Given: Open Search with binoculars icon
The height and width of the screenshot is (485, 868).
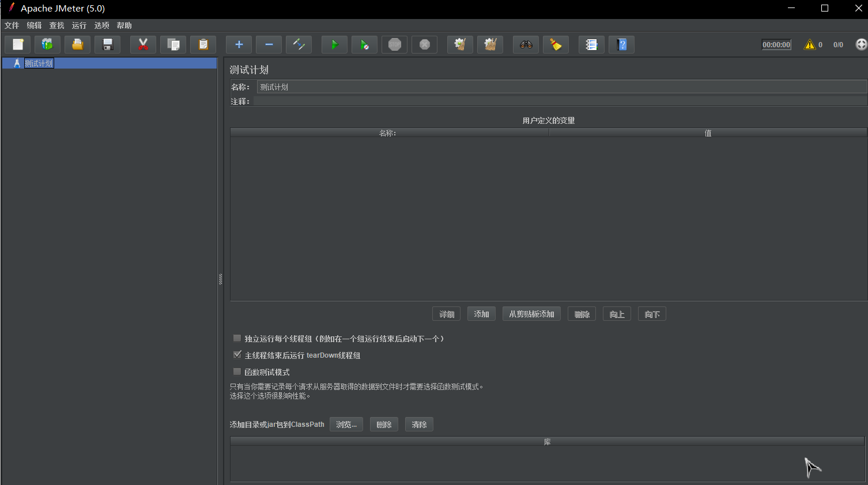Looking at the screenshot, I should click(526, 44).
